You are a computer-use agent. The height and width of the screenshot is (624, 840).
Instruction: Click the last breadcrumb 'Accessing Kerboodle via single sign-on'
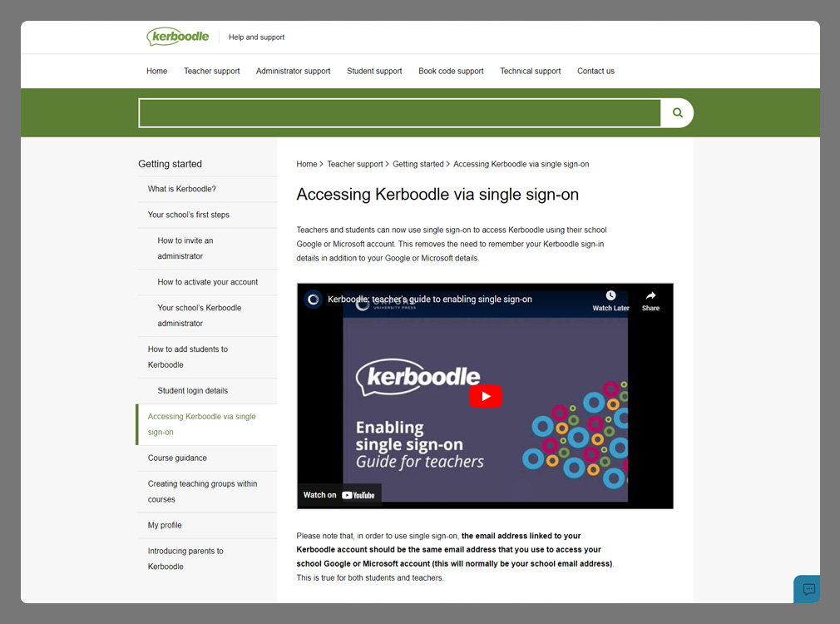point(521,164)
